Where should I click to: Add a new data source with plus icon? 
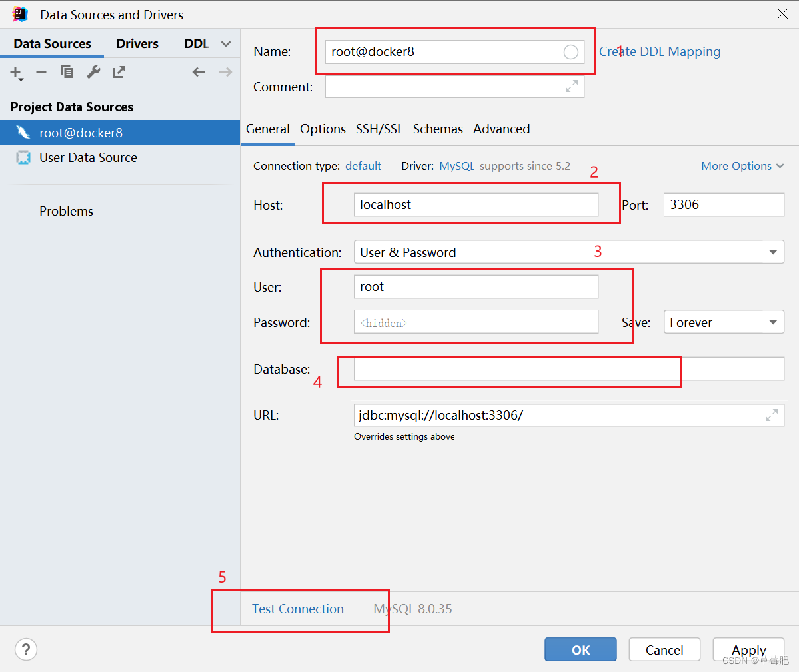pos(16,73)
